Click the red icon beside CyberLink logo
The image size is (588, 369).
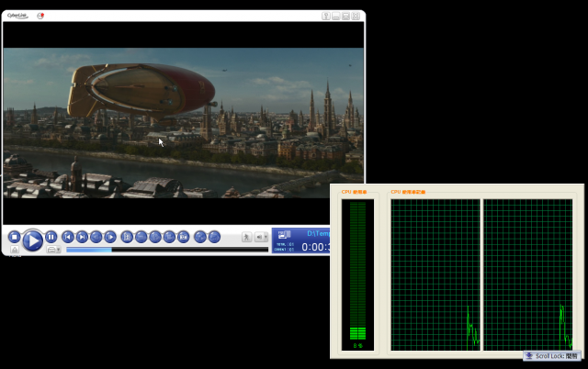coord(40,16)
